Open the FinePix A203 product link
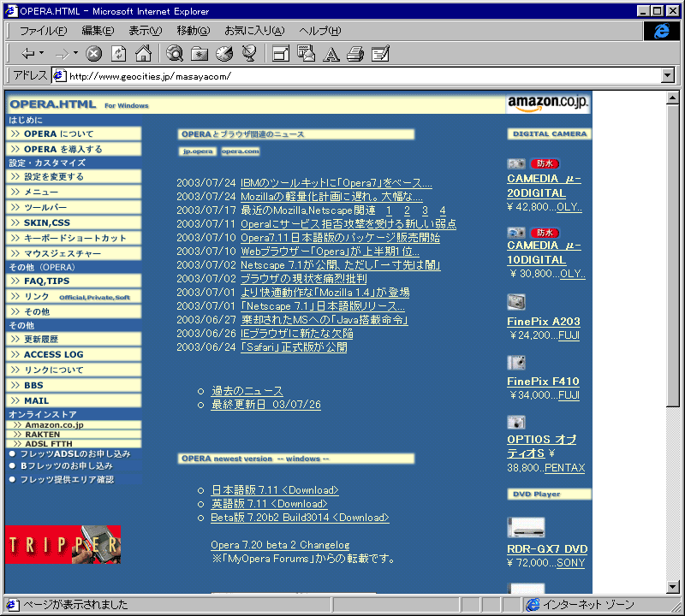The height and width of the screenshot is (616, 685). (x=544, y=322)
